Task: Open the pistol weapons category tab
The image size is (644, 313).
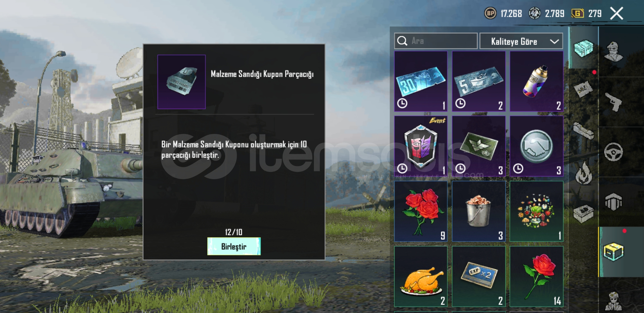Action: [x=613, y=102]
